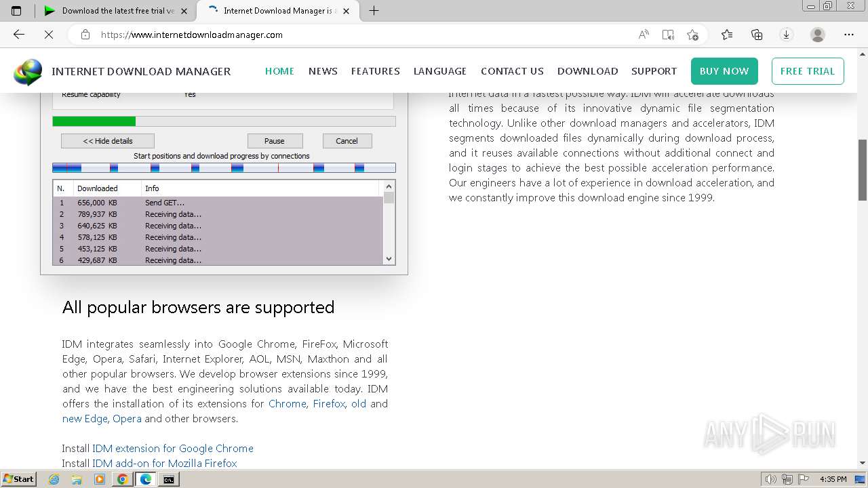The height and width of the screenshot is (488, 868).
Task: Open the Favorites list
Action: tap(727, 35)
